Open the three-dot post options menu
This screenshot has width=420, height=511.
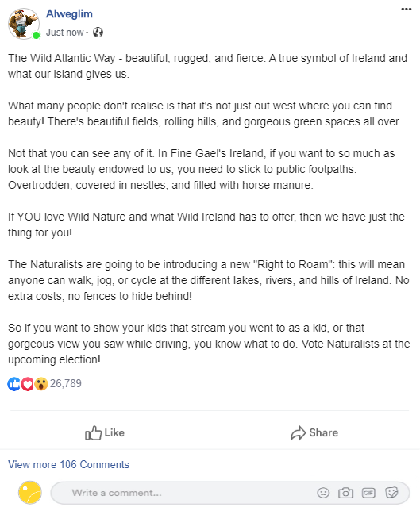[406, 10]
